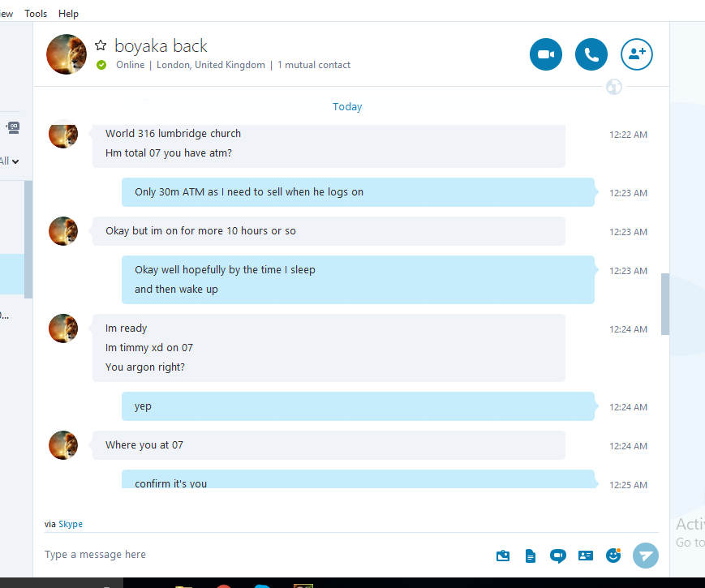Open the Tools menu
Screen dimensions: 705x588
coord(36,14)
